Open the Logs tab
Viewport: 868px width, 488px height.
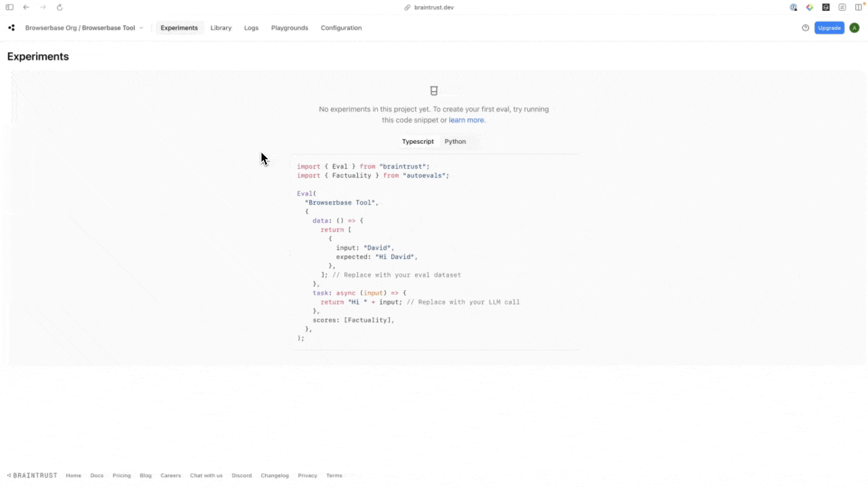point(252,28)
